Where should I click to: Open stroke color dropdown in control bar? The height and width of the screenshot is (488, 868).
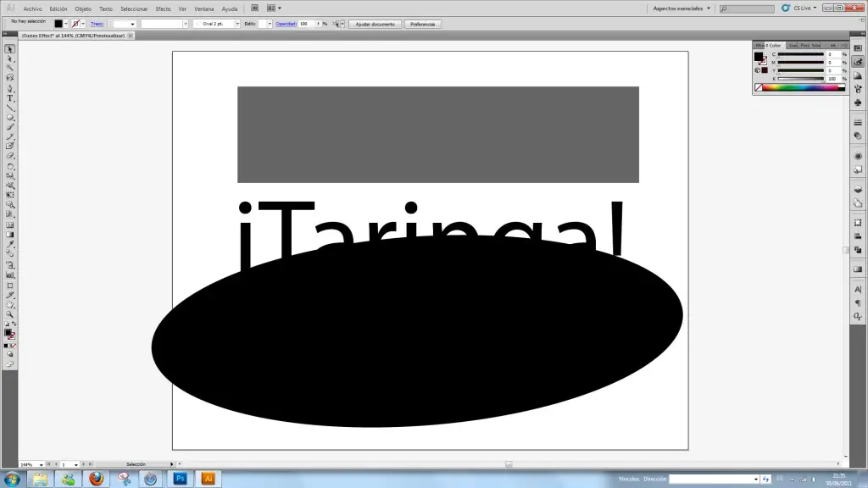point(83,24)
